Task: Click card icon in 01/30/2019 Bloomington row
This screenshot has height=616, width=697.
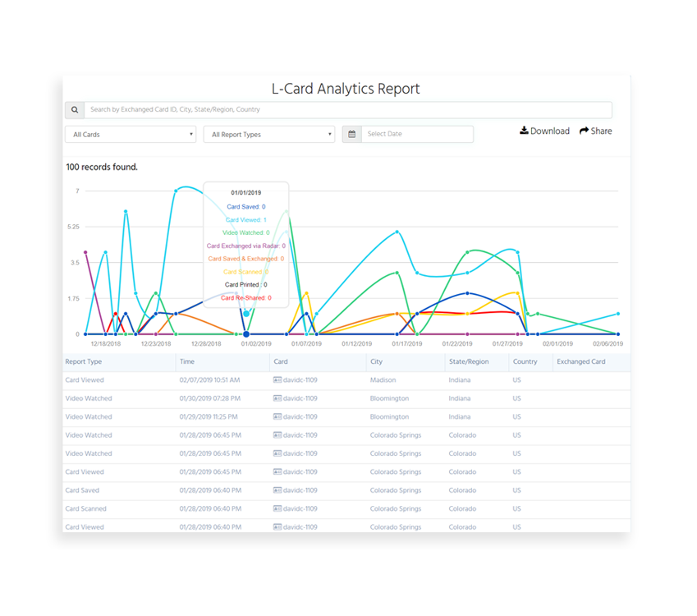Action: tap(277, 398)
